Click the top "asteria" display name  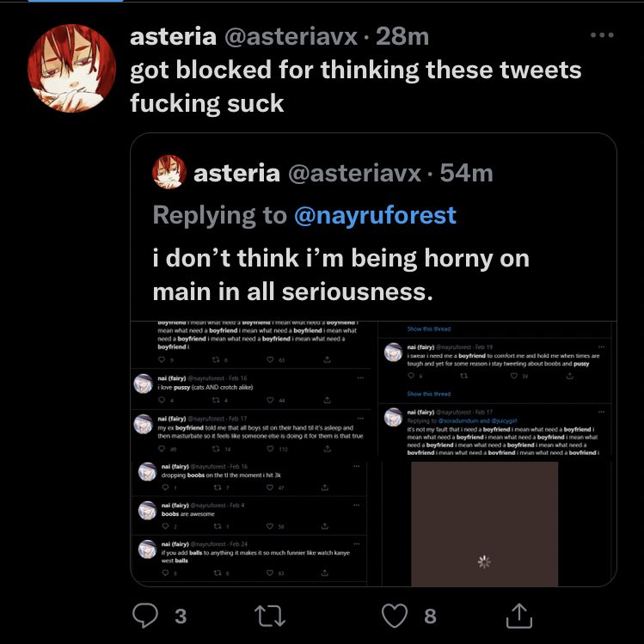click(172, 36)
